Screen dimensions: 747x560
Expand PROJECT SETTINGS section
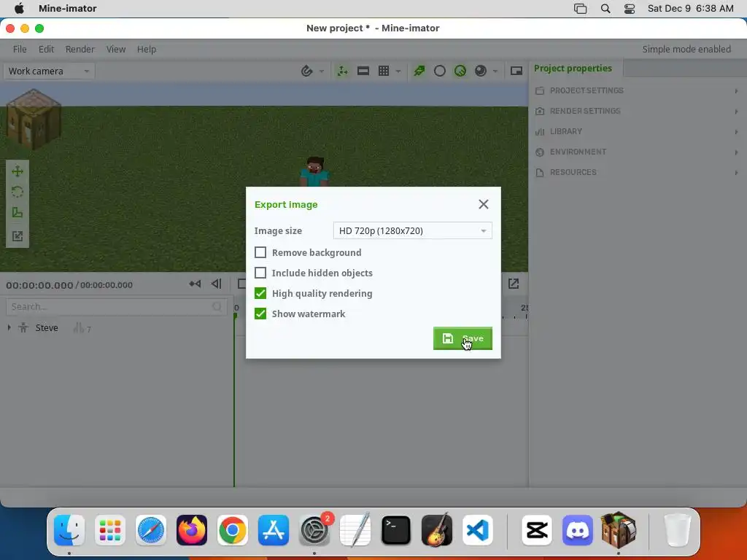tap(638, 90)
